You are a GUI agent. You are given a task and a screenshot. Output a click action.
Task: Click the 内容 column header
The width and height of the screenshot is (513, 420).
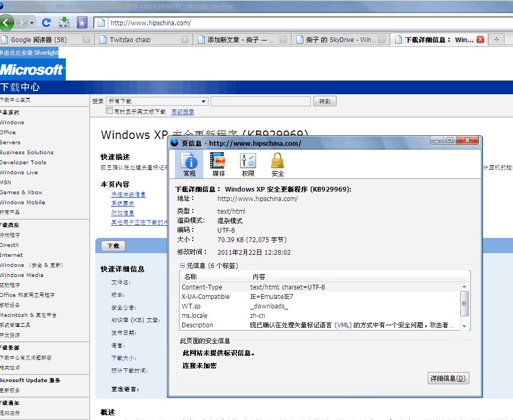click(359, 276)
